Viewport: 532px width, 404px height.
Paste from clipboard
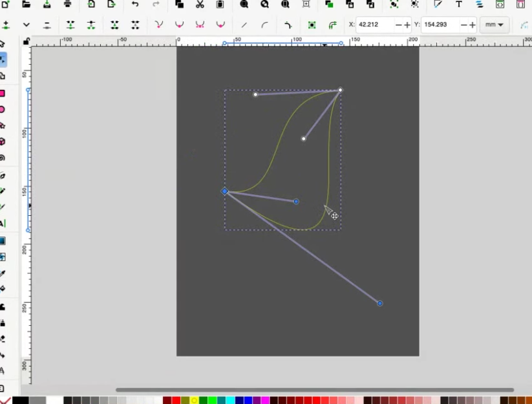220,4
